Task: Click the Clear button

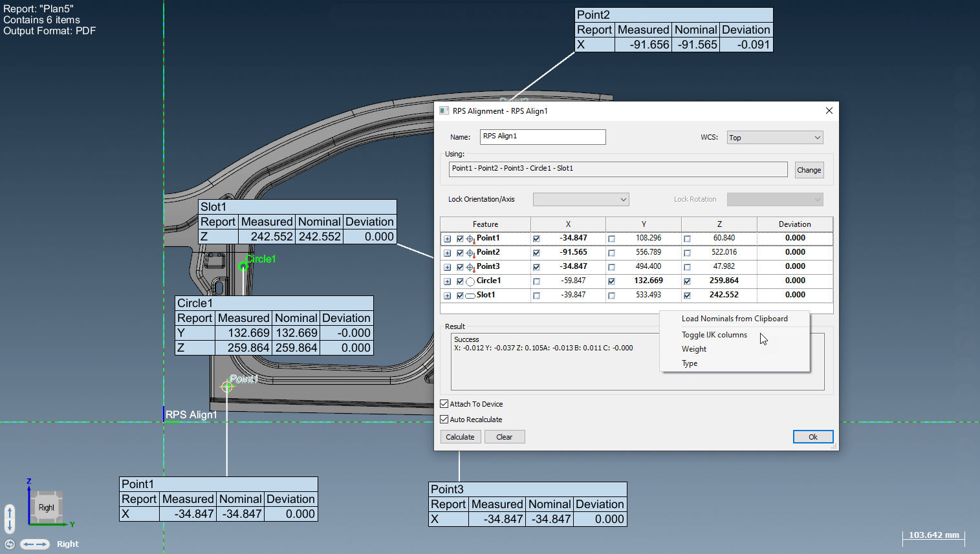Action: (x=504, y=437)
